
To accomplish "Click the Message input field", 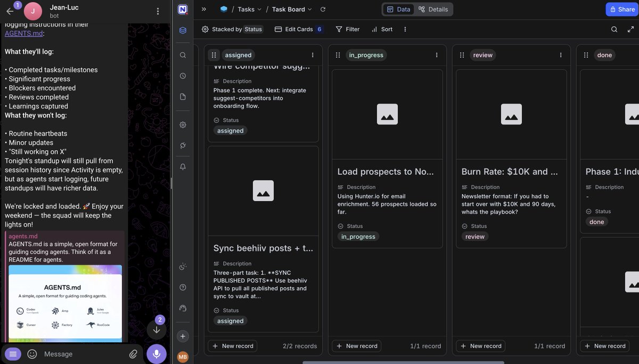I will 84,354.
